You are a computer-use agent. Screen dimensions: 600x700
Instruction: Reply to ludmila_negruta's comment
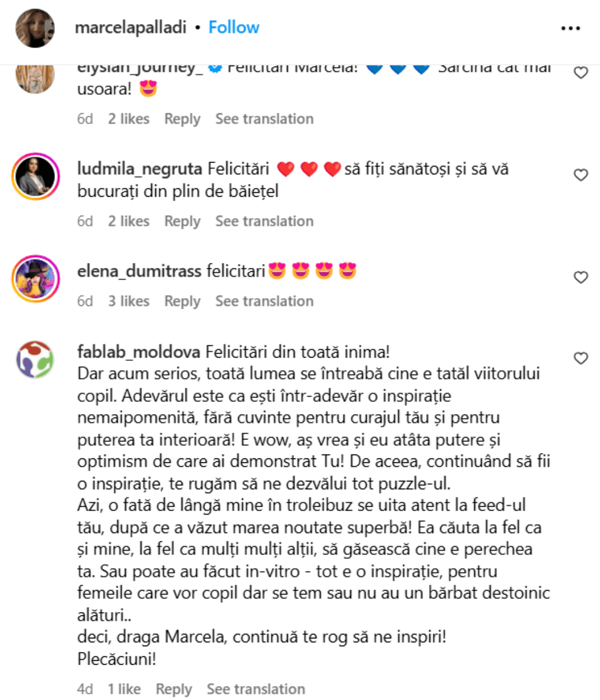tap(182, 221)
